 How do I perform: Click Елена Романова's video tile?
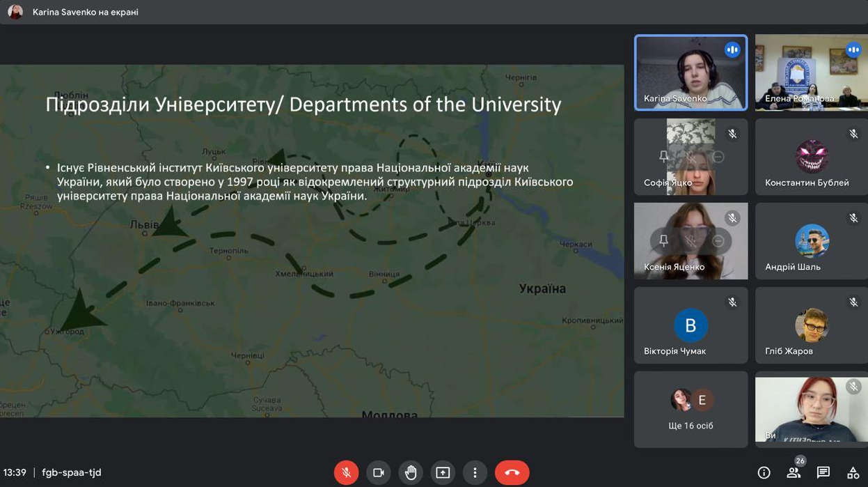tap(811, 72)
